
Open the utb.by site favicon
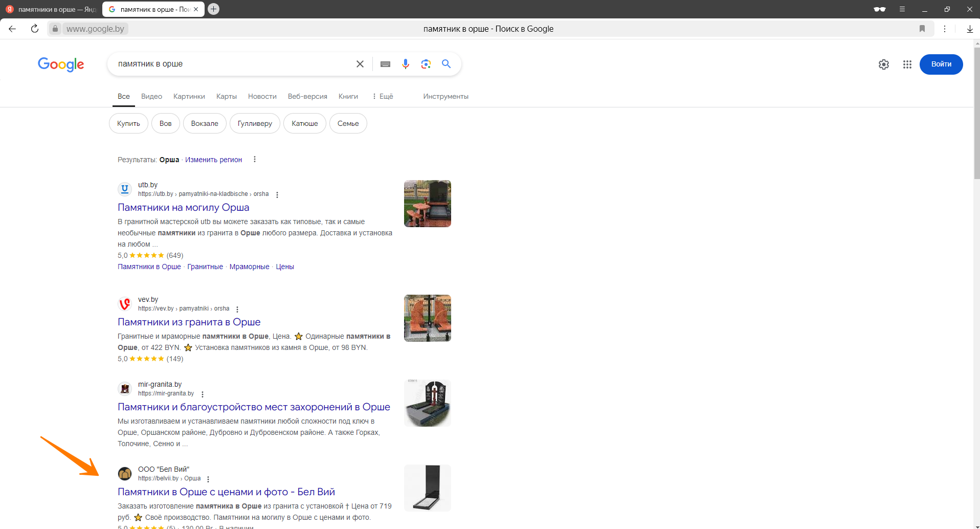[125, 189]
